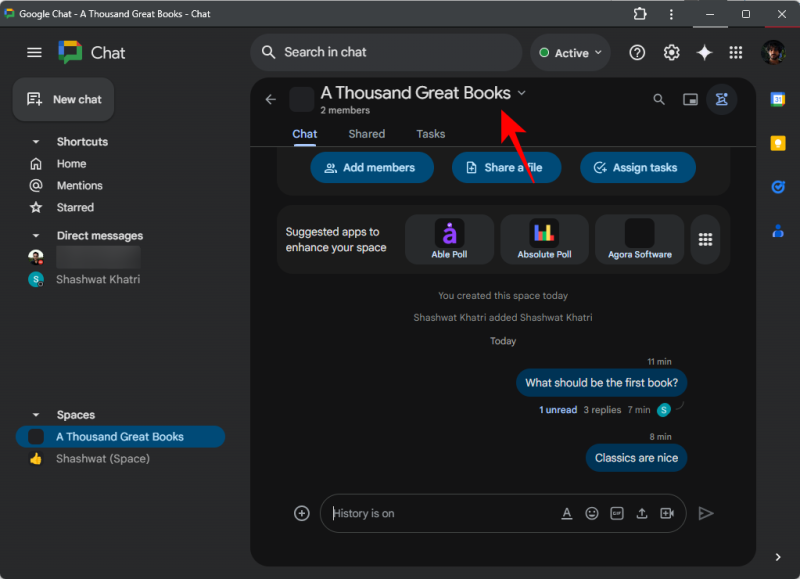Open Google Calendar in side panel
This screenshot has width=800, height=579.
[778, 99]
